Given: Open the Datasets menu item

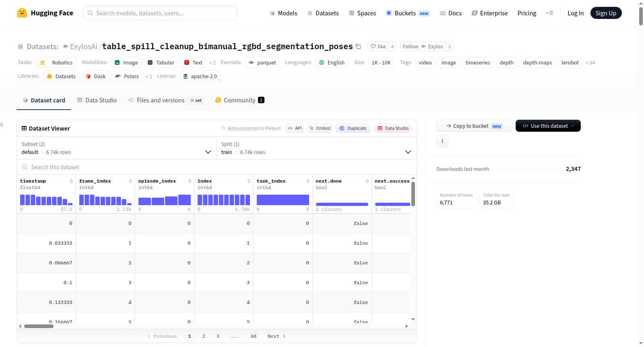Looking at the screenshot, I should click(x=323, y=13).
